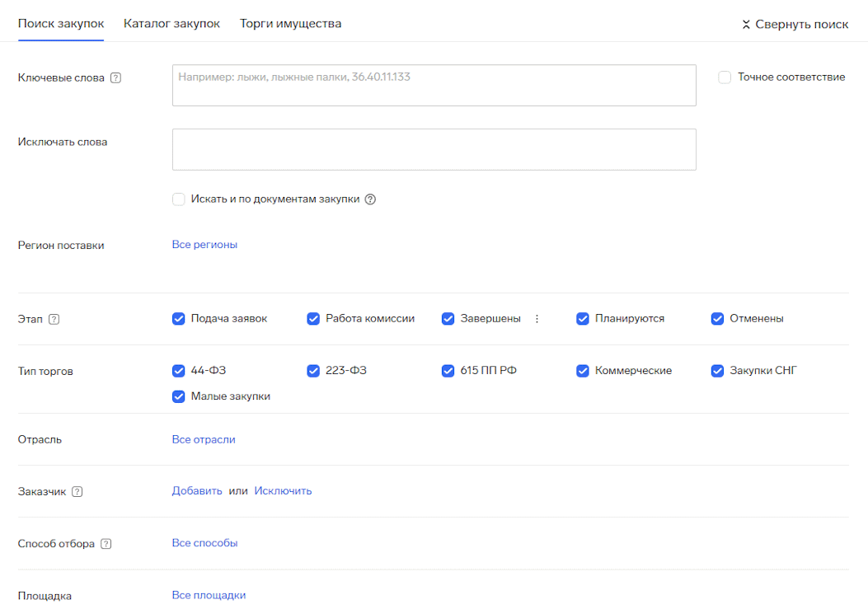Tick Искать и по документам закупки checkbox
This screenshot has width=868, height=609.
point(178,199)
